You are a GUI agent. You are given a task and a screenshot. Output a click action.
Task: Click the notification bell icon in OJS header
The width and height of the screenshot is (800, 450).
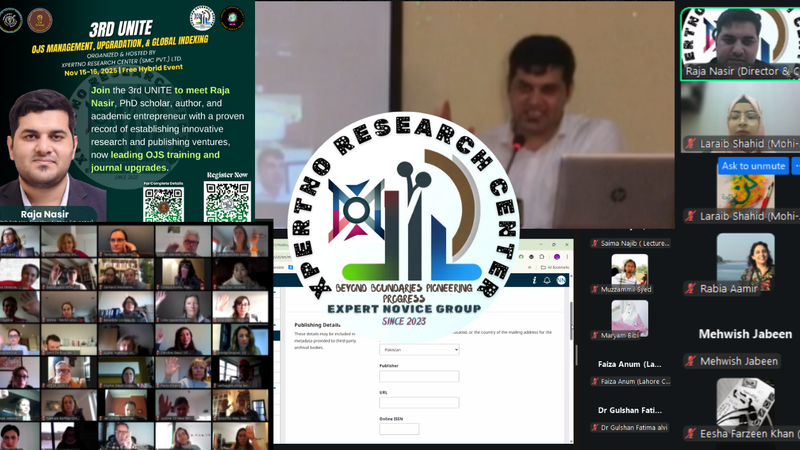pos(547,281)
